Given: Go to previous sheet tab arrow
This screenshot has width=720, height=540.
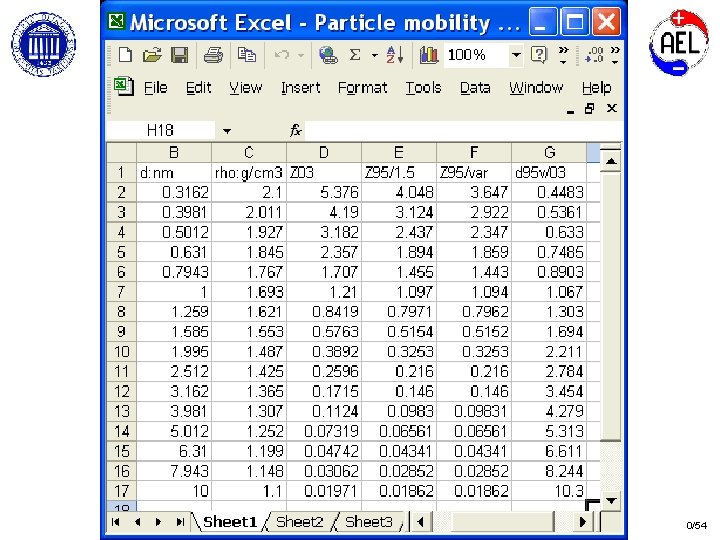Looking at the screenshot, I should pos(137,522).
